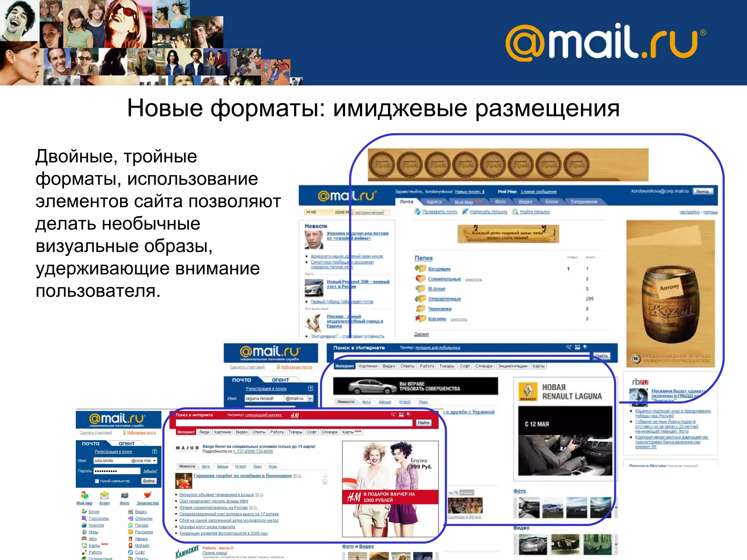Open the Мобильная почта link near julia.sirota login
Viewport: 747px width, 560px height.
[x=142, y=433]
